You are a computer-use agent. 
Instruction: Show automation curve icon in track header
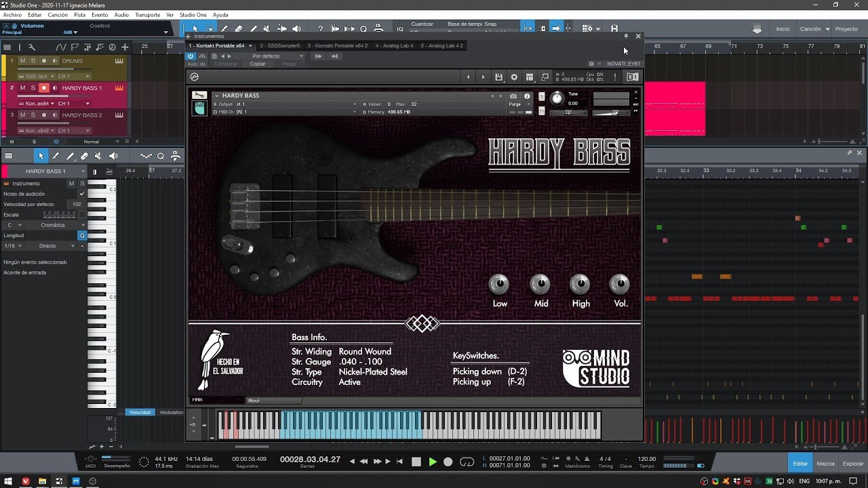(60, 47)
